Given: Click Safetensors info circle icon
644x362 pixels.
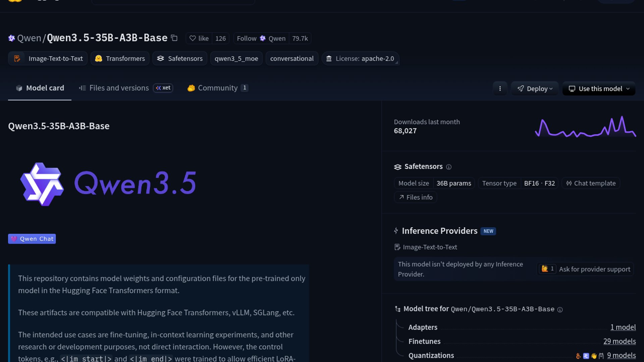Looking at the screenshot, I should coord(449,167).
